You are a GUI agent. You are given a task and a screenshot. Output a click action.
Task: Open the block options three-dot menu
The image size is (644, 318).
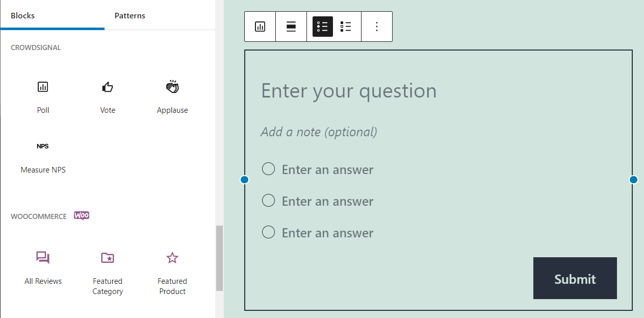click(377, 27)
